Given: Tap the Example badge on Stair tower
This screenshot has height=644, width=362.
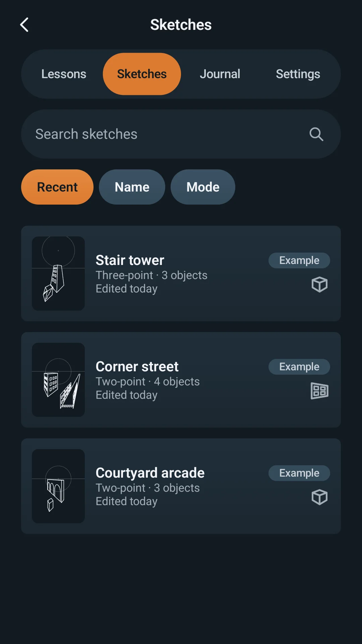Looking at the screenshot, I should (299, 260).
